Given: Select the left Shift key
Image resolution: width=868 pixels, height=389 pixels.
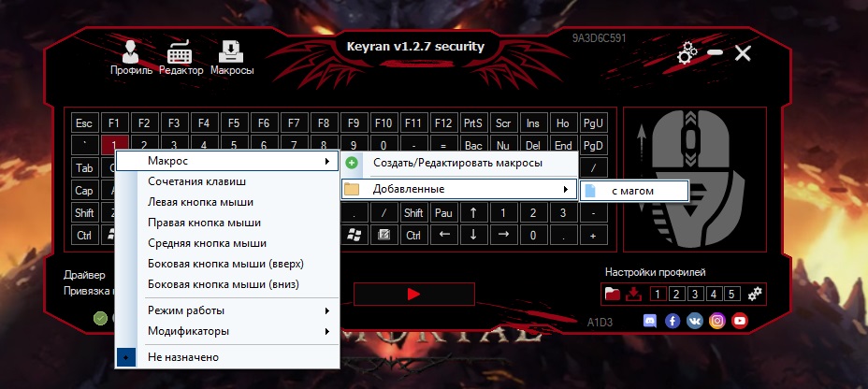Looking at the screenshot, I should (84, 212).
